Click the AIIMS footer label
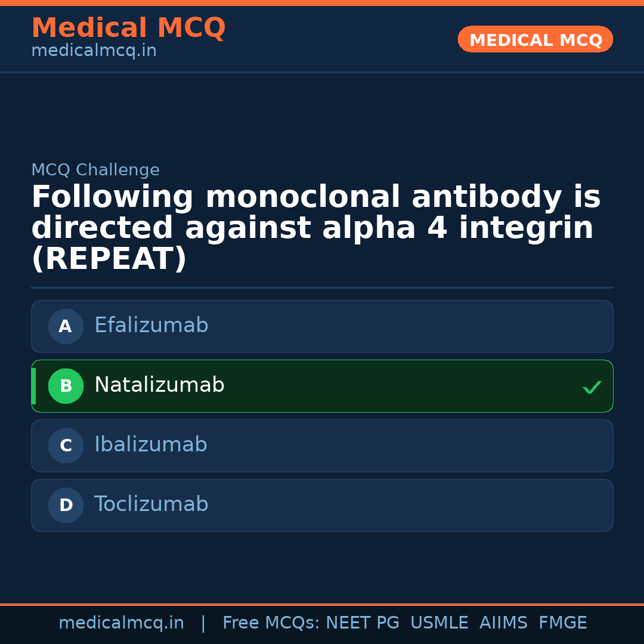Image resolution: width=644 pixels, height=644 pixels. (x=503, y=623)
